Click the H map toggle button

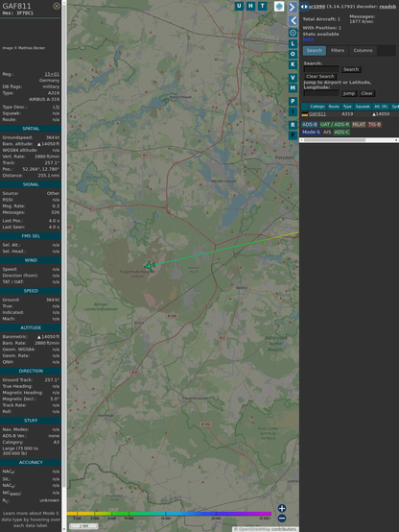(250, 6)
